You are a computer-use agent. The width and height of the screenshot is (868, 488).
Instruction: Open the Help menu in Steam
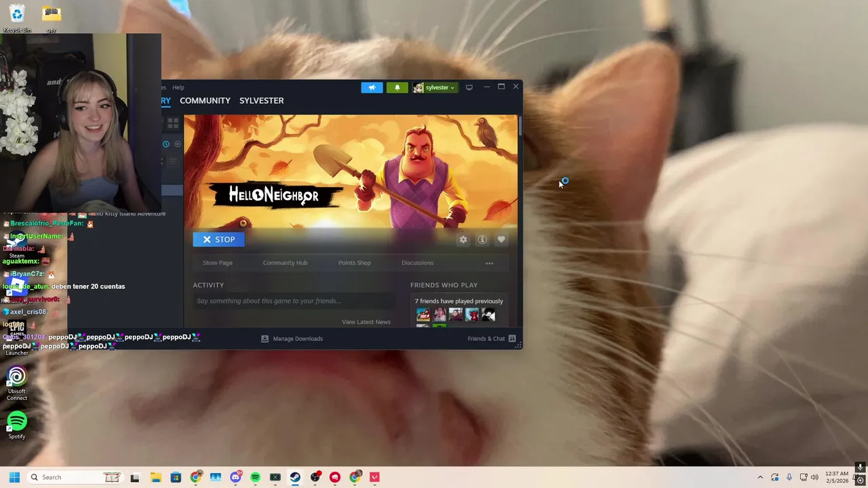(178, 87)
